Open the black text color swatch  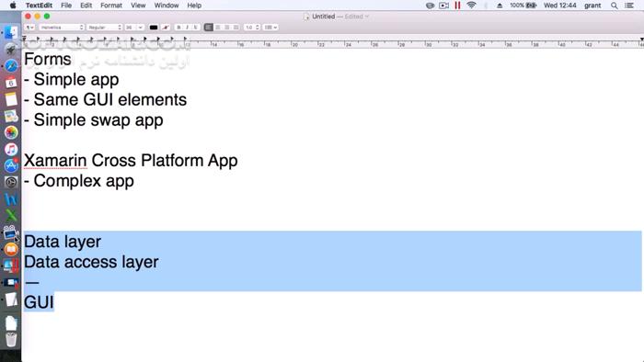pos(154,28)
